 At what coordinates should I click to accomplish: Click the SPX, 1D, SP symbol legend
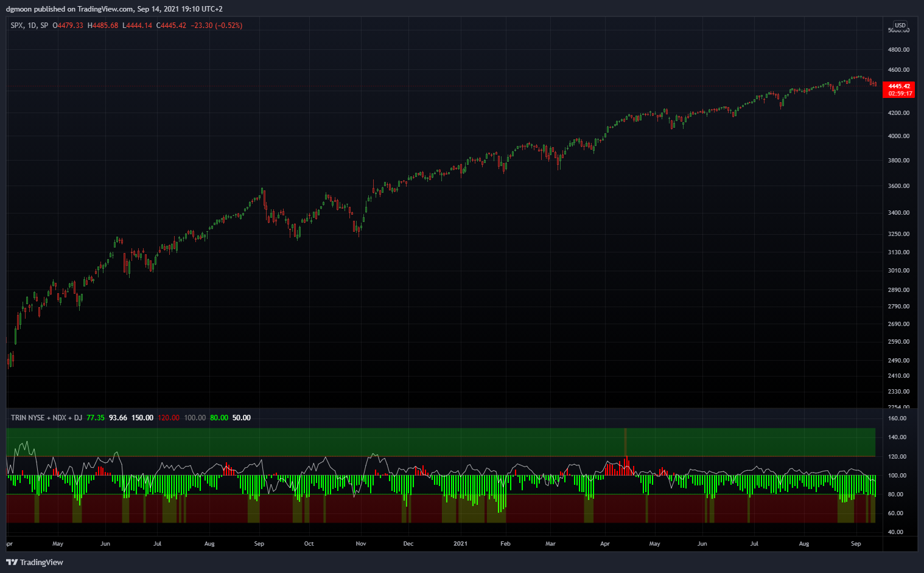[x=29, y=26]
